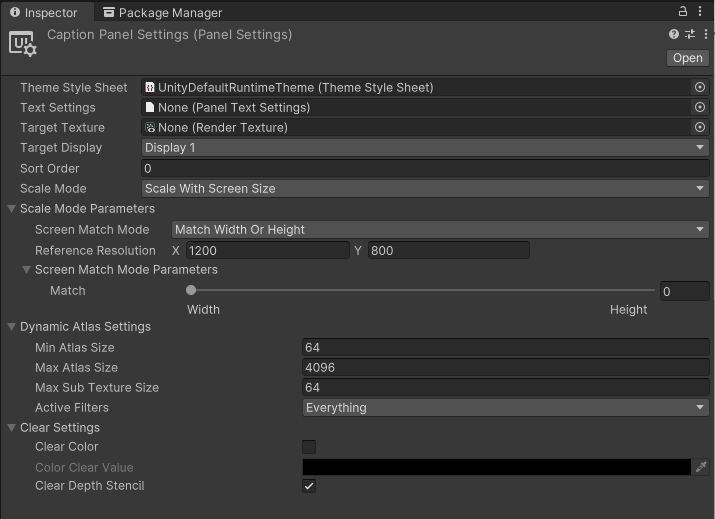
Task: Open the help reference icon for Panel Settings
Action: (674, 34)
